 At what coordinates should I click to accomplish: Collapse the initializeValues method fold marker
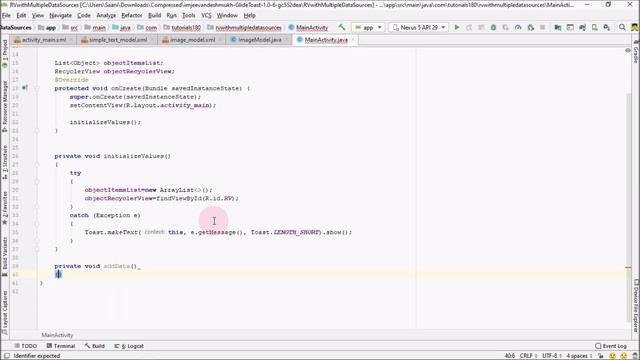click(37, 164)
